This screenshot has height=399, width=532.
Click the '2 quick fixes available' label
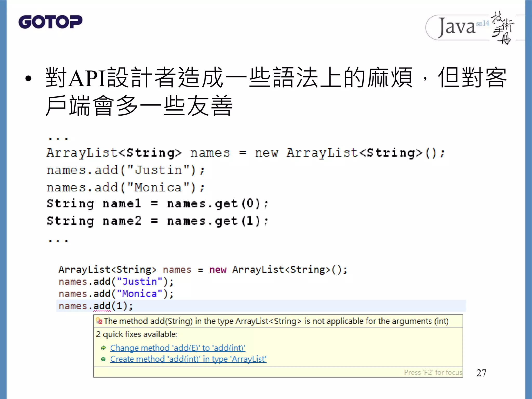136,334
